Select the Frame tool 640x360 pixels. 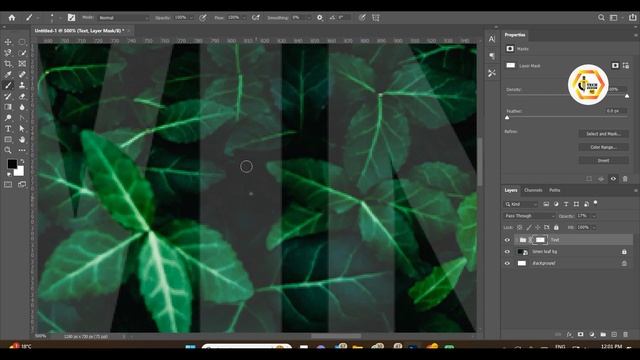pos(22,64)
